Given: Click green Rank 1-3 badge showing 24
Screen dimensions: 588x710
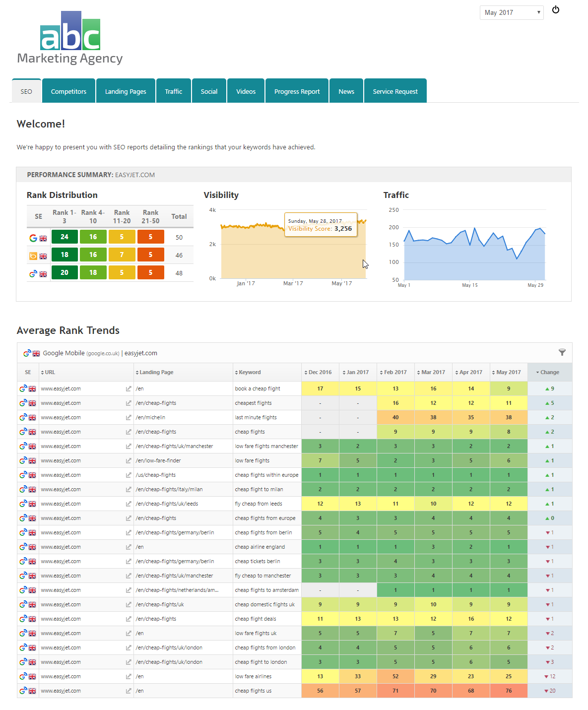Looking at the screenshot, I should (65, 237).
